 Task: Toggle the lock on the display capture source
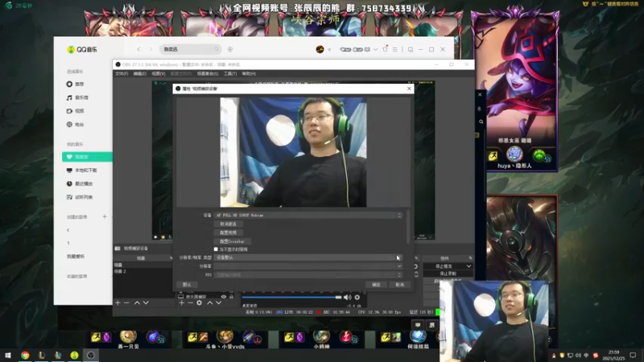point(231,296)
